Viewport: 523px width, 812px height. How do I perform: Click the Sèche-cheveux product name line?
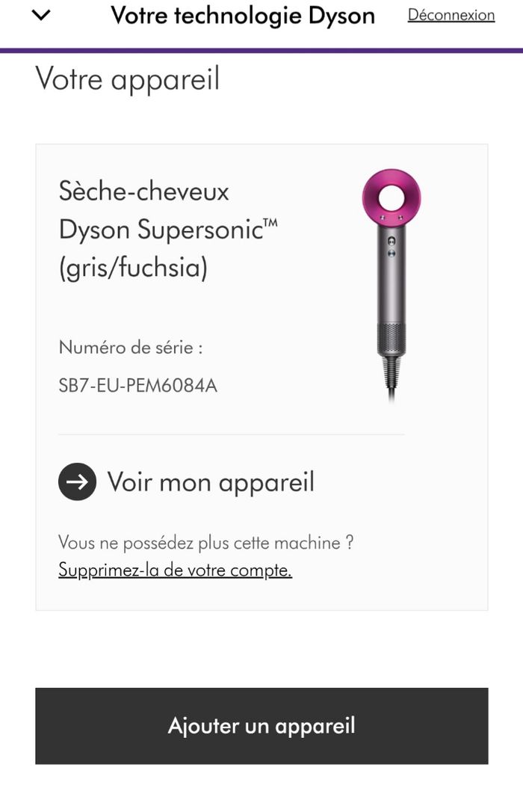click(144, 191)
